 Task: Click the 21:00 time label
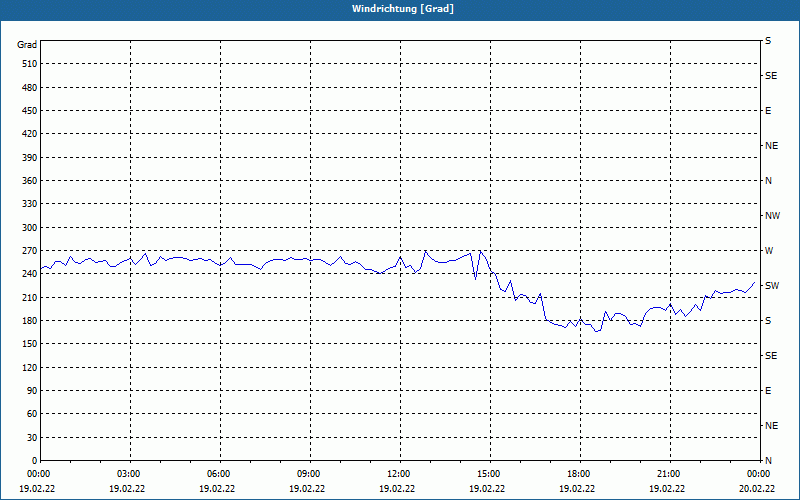pyautogui.click(x=669, y=474)
